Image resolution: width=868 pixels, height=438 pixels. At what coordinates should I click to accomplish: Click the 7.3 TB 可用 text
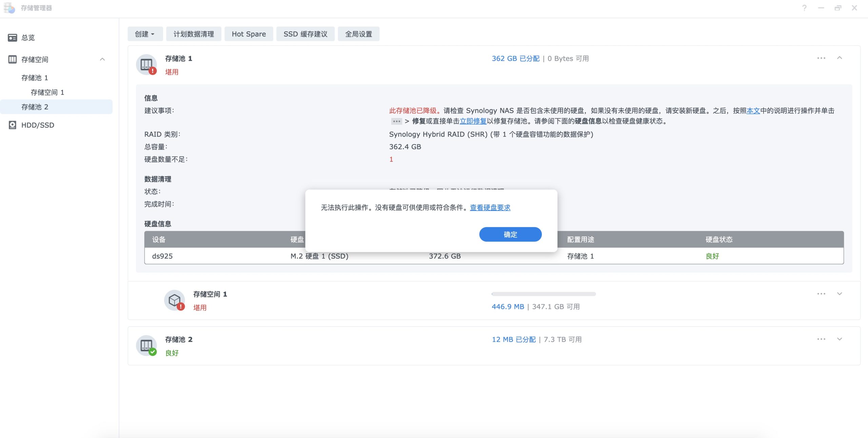click(x=563, y=339)
